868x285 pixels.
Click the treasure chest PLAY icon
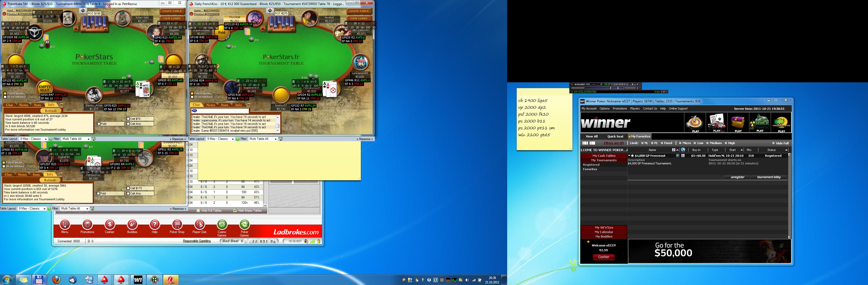[738, 123]
